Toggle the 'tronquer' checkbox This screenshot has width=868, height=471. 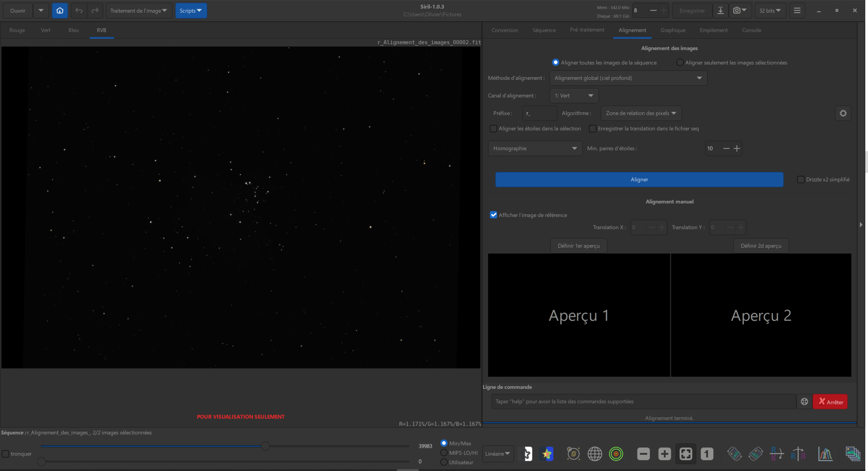point(17,454)
